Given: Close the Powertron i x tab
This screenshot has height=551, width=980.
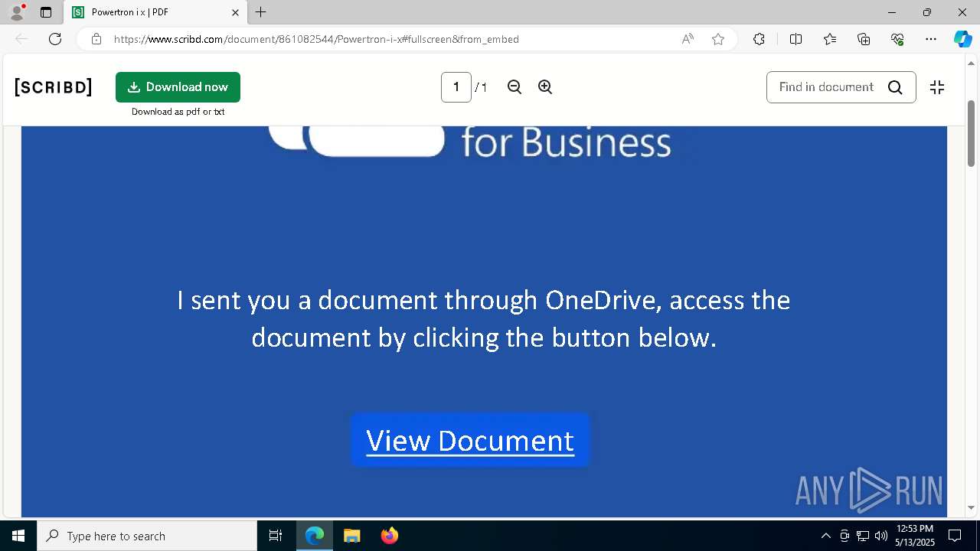Looking at the screenshot, I should click(x=235, y=12).
